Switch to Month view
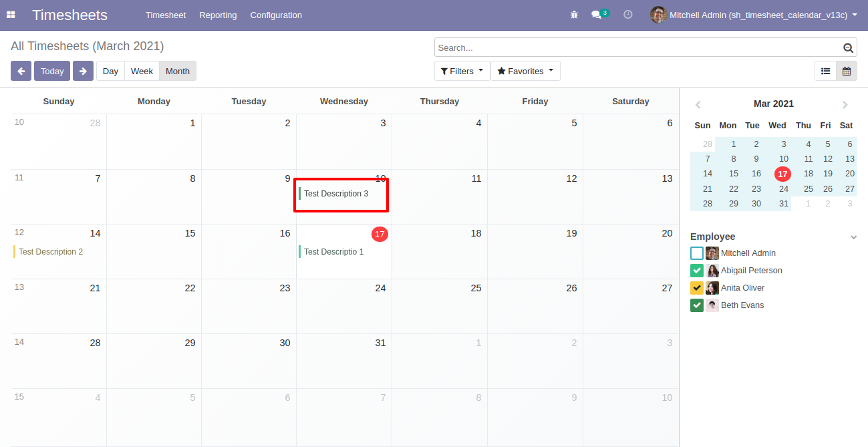The width and height of the screenshot is (868, 447). [178, 71]
